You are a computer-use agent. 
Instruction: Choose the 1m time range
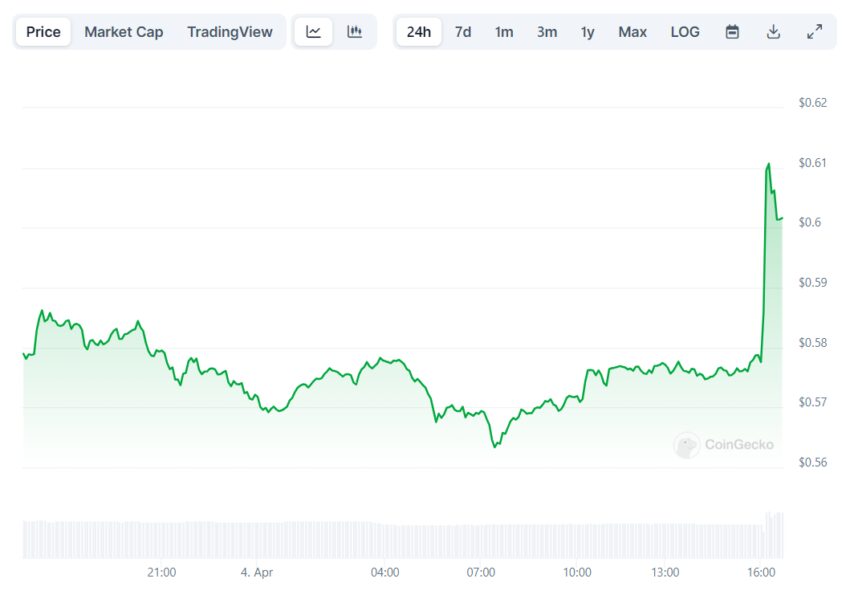point(504,32)
